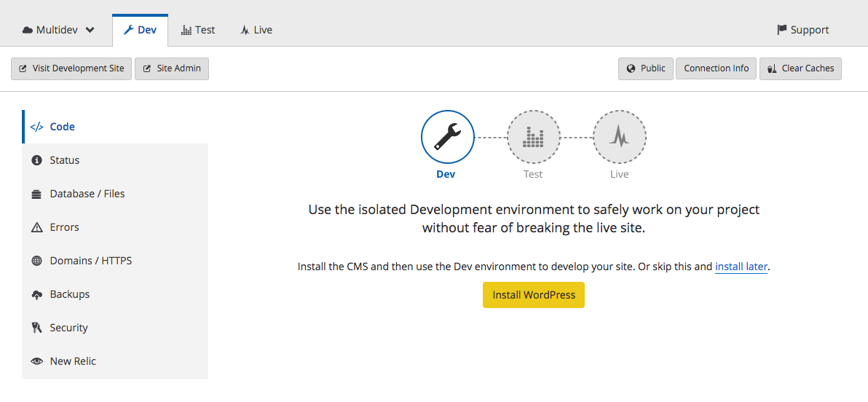Select the Dev tab
Image resolution: width=868 pixels, height=402 pixels.
click(140, 30)
